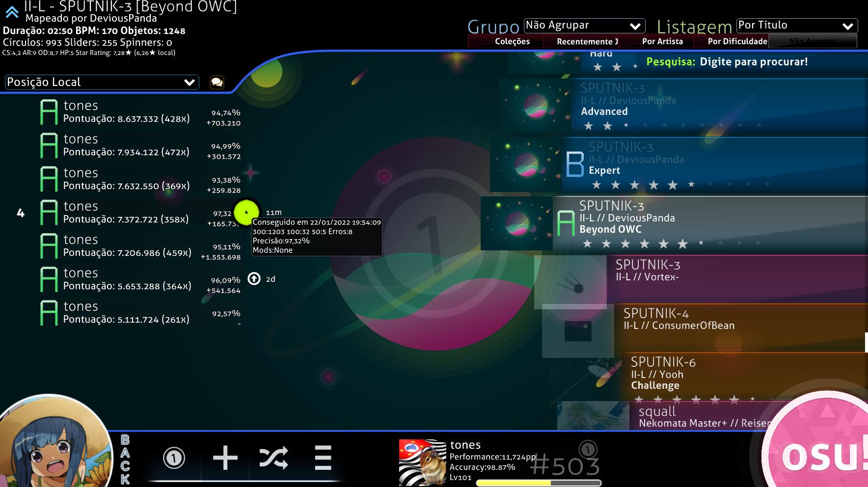Click the A rank icon on Beyond OWC card
The image size is (868, 487).
pyautogui.click(x=566, y=223)
